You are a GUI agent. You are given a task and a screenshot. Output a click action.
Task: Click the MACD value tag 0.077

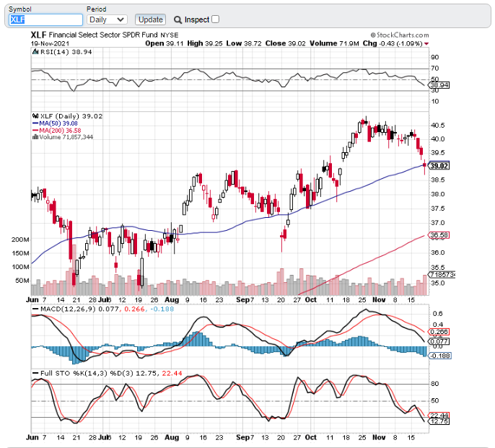[x=439, y=341]
